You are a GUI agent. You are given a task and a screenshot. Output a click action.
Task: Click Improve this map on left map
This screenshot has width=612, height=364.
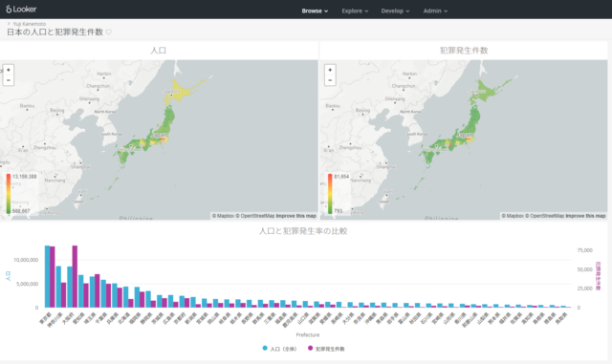coord(296,216)
